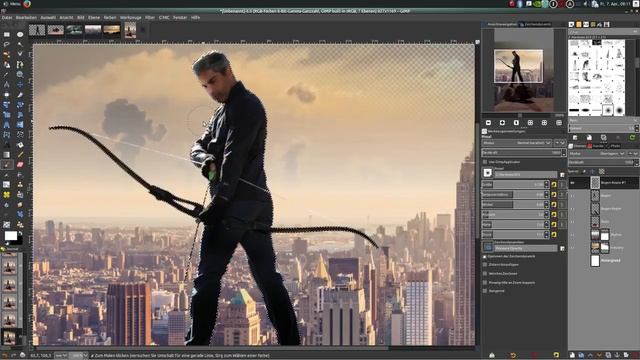This screenshot has width=640, height=360.
Task: Adjust Größe brush size slider
Action: (x=515, y=184)
